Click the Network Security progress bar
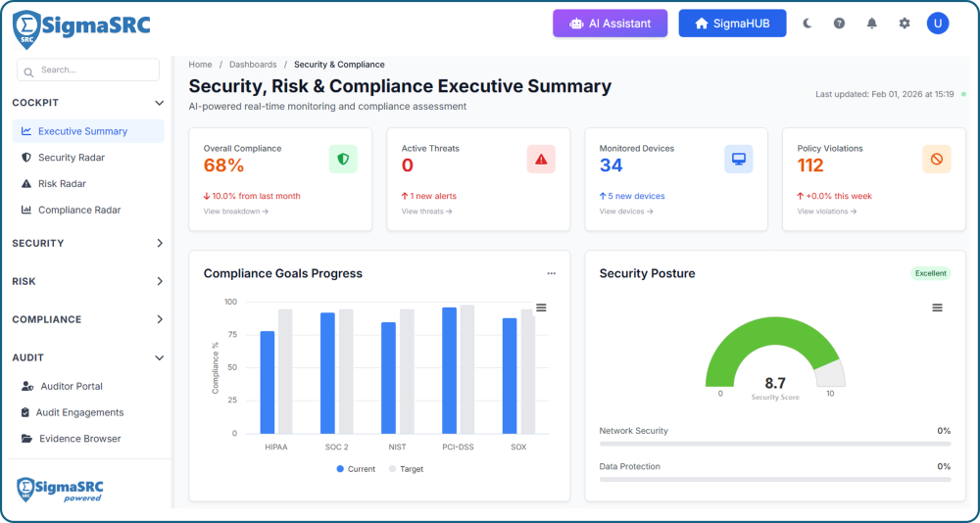This screenshot has width=980, height=523. 775,444
